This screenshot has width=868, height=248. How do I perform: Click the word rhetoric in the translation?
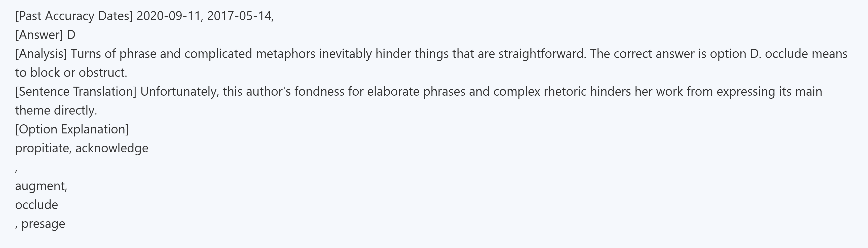click(x=565, y=91)
